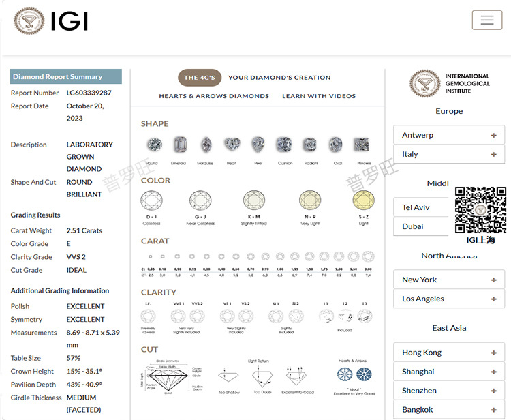Click the Excellent to Good cut diagram

point(296,376)
